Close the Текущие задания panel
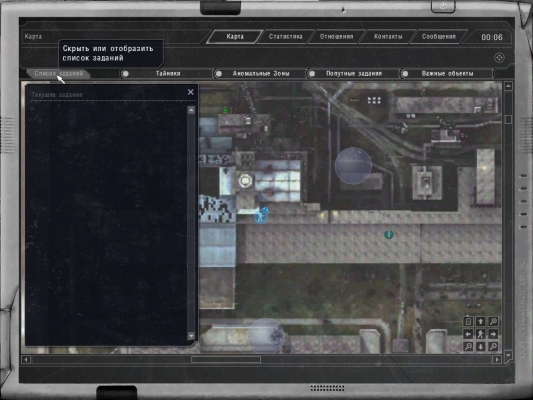 point(191,92)
